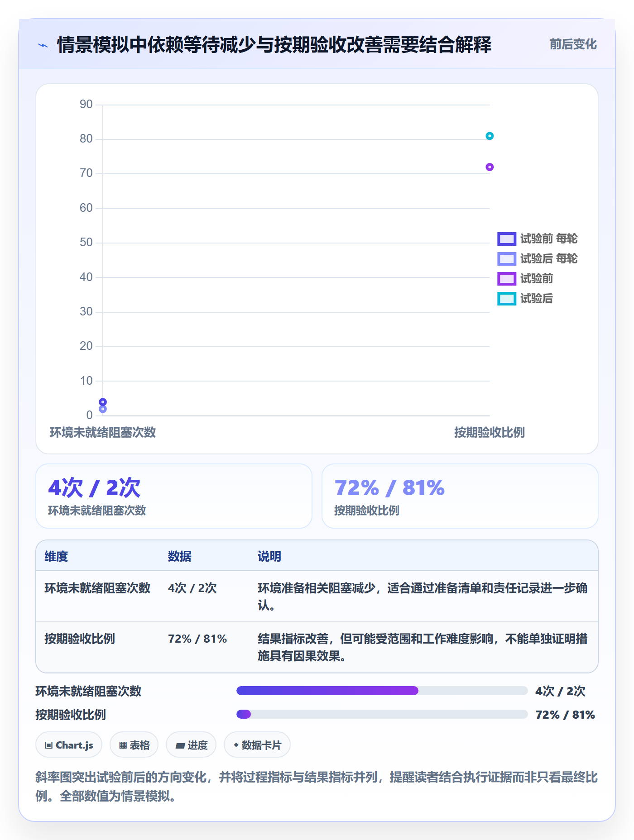Click the explanation starting 环境准备相关阻塞减少
The image size is (634, 840).
click(423, 597)
